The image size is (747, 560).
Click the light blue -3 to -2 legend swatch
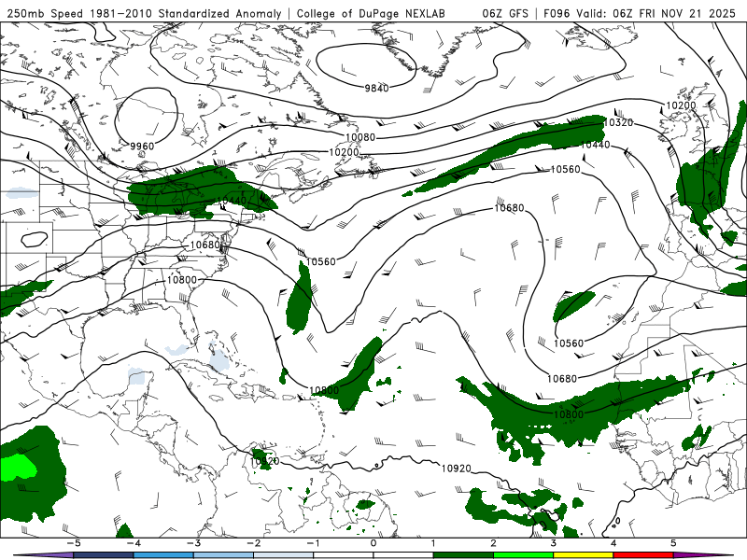coord(223,555)
